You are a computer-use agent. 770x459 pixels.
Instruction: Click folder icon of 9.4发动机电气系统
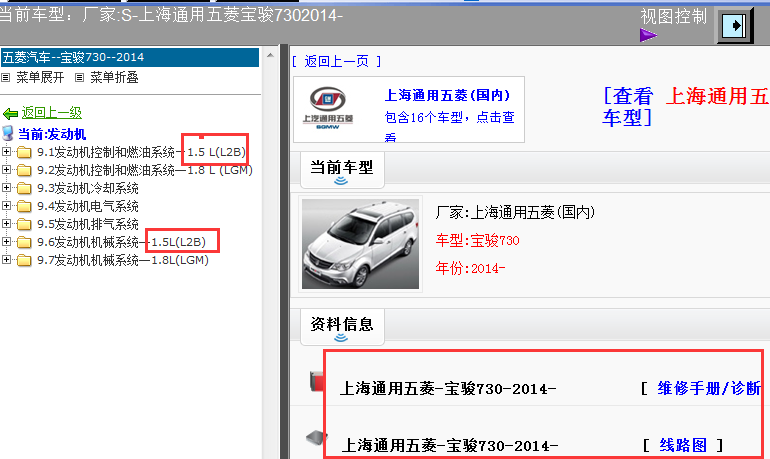(x=24, y=206)
